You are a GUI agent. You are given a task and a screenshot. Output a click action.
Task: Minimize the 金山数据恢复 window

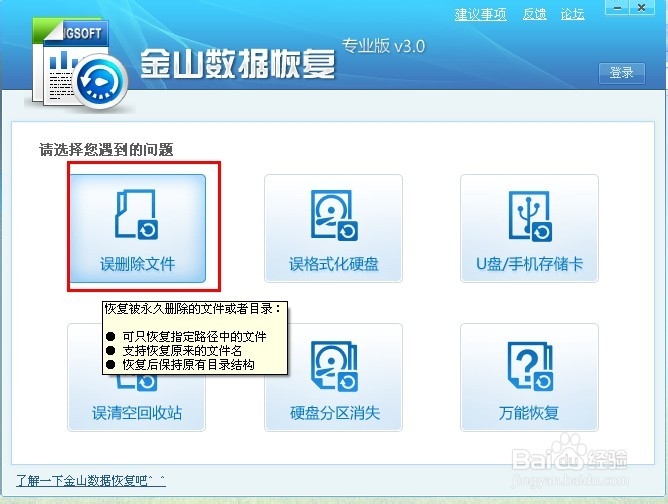(x=617, y=8)
